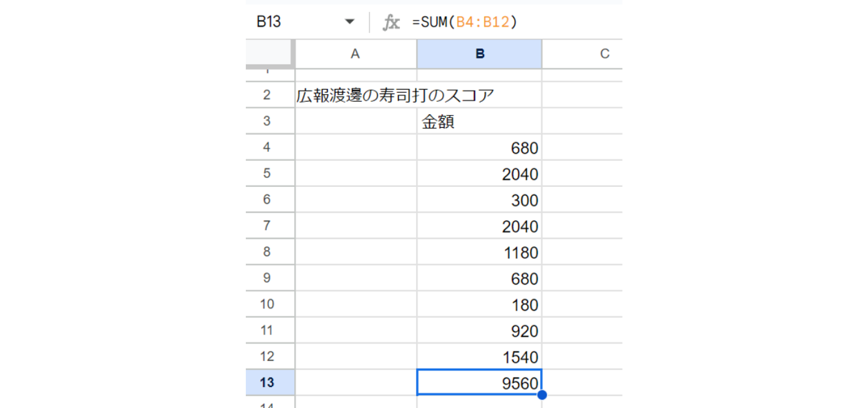Screen dimensions: 868x408
Task: Click the total cell showing 9560
Action: coord(479,383)
